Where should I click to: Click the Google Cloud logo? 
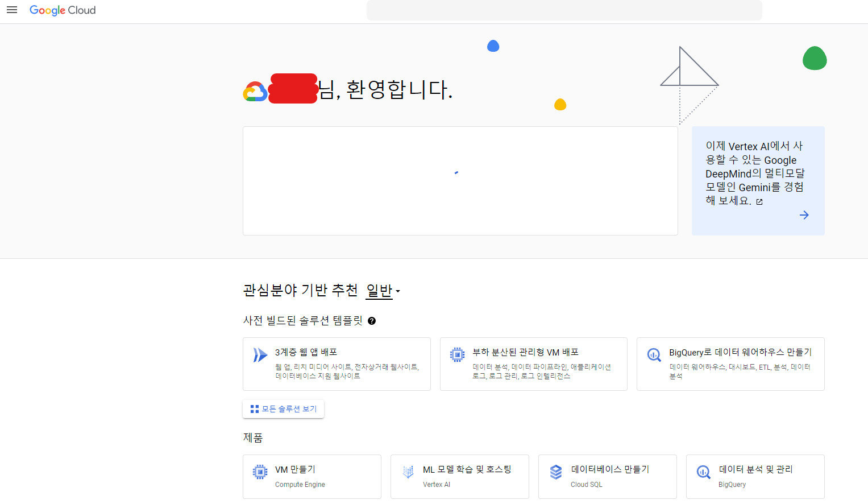[x=63, y=10]
